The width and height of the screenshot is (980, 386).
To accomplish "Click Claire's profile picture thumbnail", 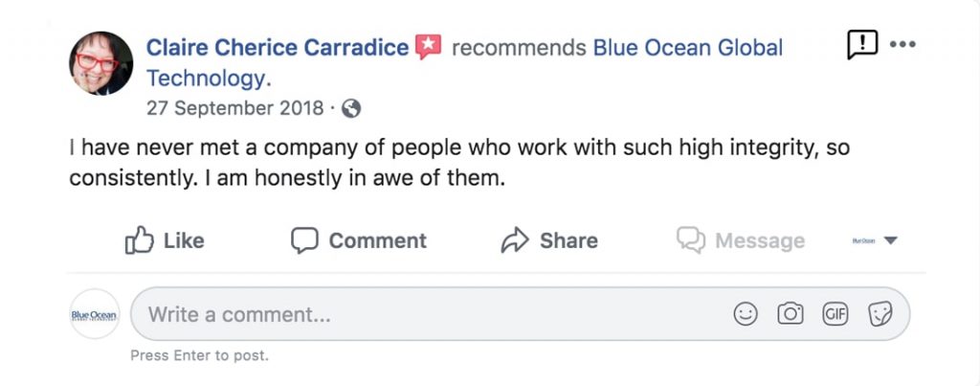I will tap(100, 63).
